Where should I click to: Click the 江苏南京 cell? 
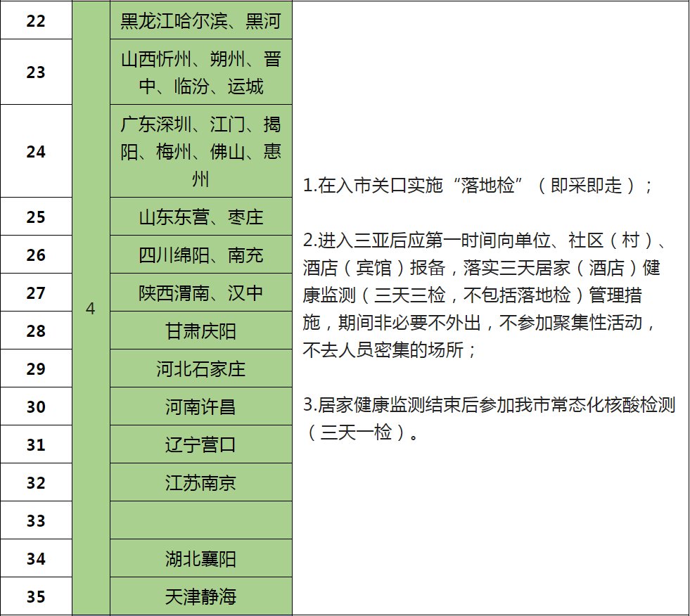coord(200,482)
